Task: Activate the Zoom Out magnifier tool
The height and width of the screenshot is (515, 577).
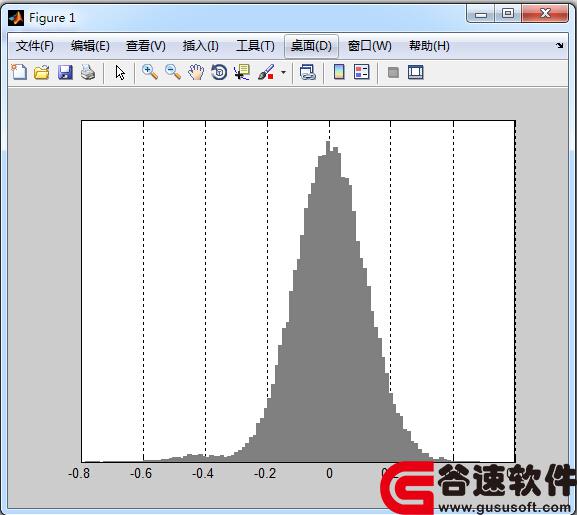Action: (x=173, y=72)
